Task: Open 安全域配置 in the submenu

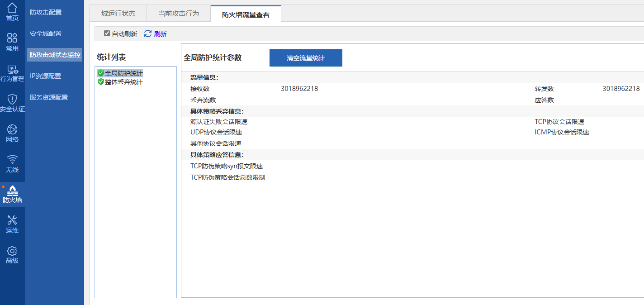Action: 46,33
